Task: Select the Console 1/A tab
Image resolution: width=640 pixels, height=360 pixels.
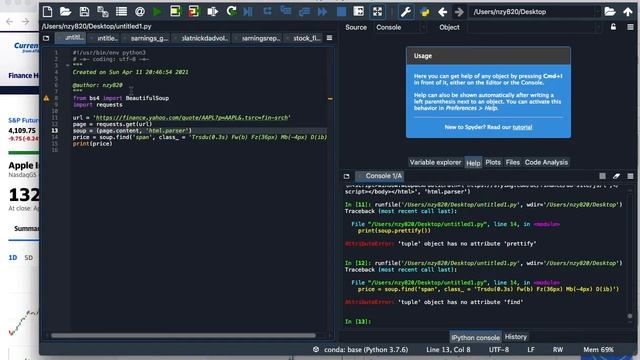Action: coord(379,176)
